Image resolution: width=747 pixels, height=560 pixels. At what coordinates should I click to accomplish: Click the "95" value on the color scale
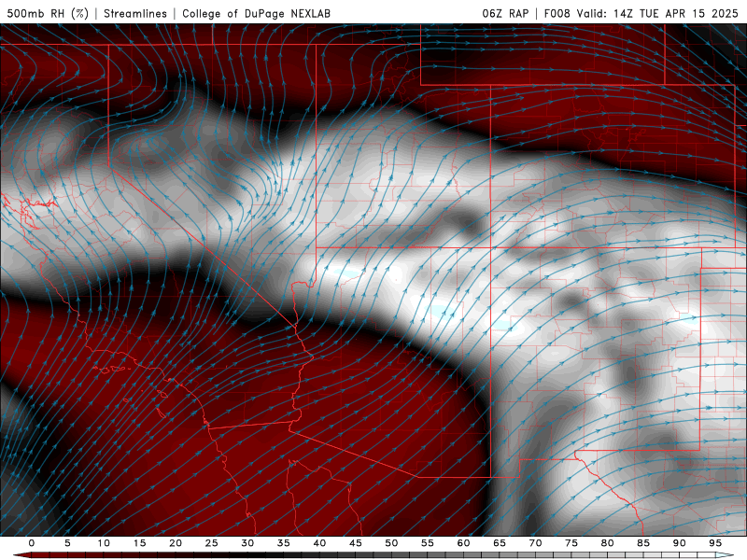(x=715, y=543)
